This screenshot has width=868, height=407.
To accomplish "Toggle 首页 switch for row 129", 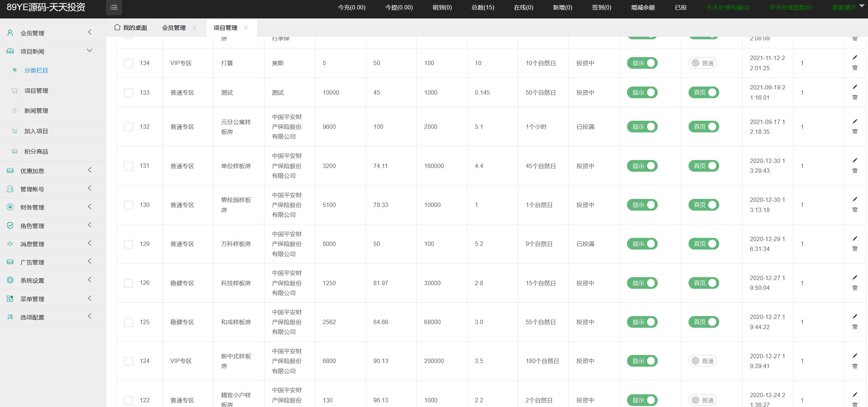I will [703, 244].
